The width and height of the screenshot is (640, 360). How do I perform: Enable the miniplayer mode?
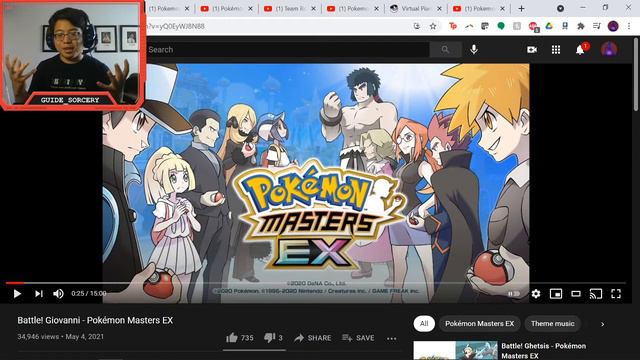point(556,293)
